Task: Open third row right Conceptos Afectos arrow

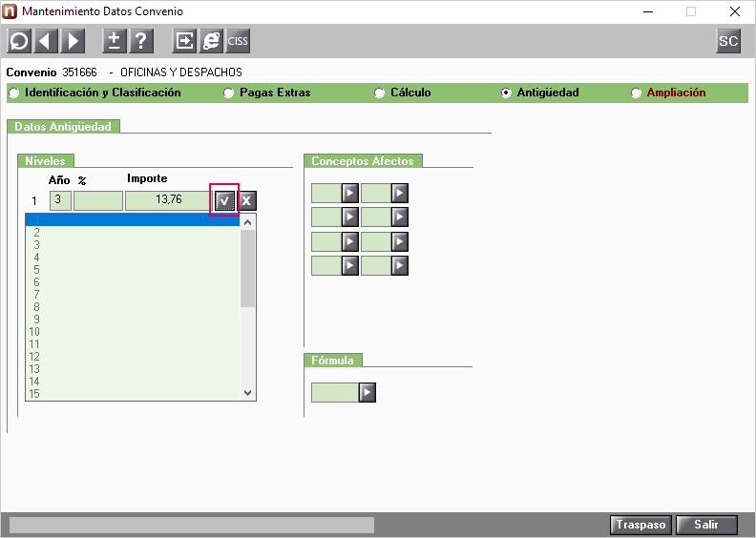Action: [x=400, y=241]
